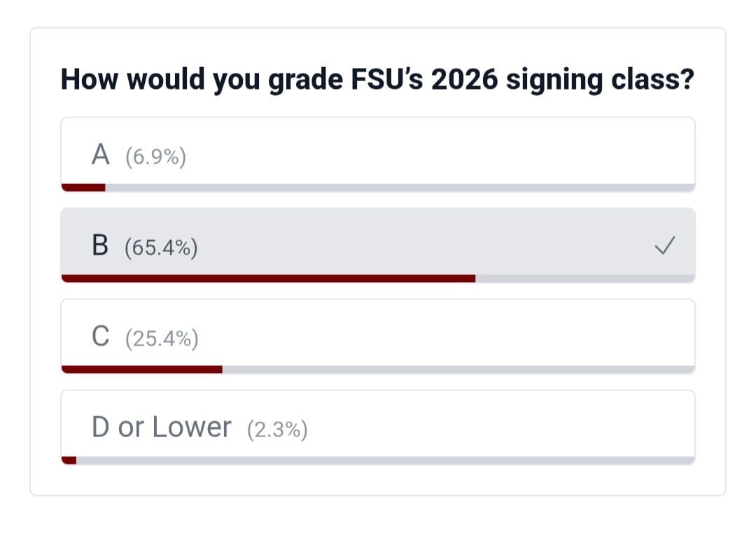Click the red result bar under option A
The image size is (756, 533).
(x=83, y=187)
